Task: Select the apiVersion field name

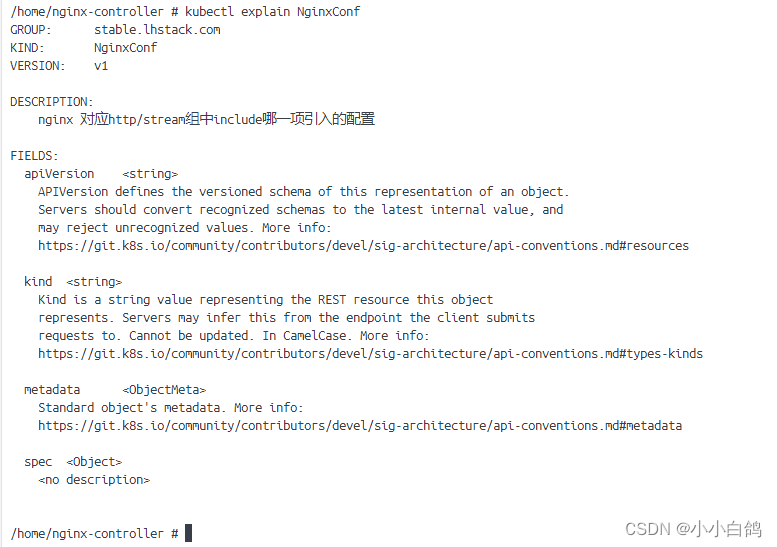Action: click(x=59, y=174)
